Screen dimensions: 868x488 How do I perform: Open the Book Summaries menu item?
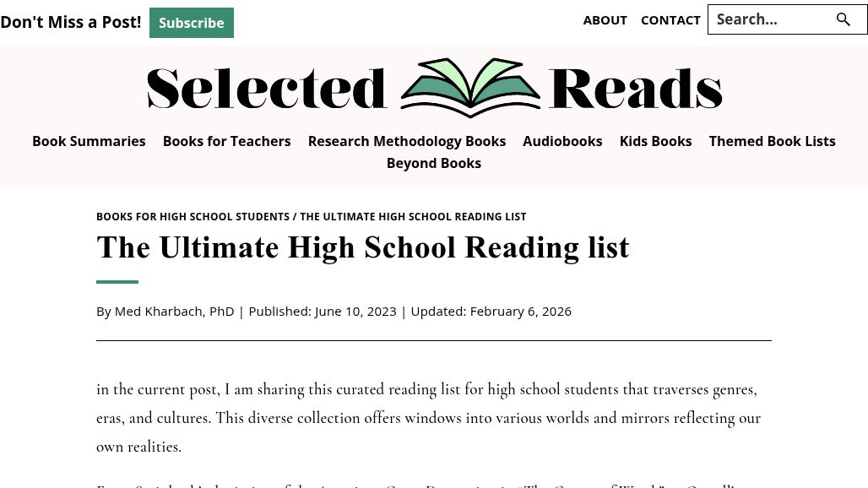tap(89, 141)
